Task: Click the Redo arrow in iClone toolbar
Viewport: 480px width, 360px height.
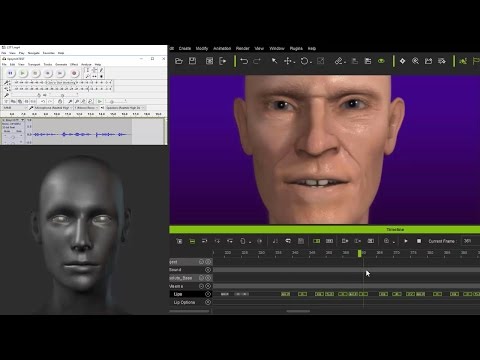Action: pyautogui.click(x=257, y=61)
